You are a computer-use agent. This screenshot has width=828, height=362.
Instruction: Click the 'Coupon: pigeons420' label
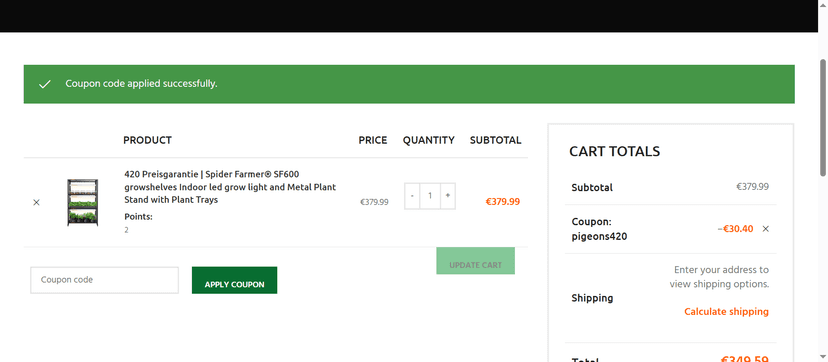click(x=599, y=229)
